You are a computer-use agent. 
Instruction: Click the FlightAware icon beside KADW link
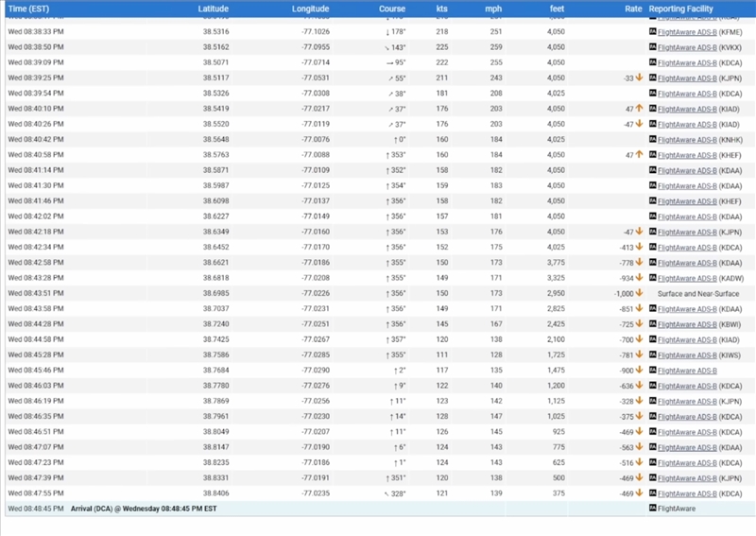click(x=653, y=278)
